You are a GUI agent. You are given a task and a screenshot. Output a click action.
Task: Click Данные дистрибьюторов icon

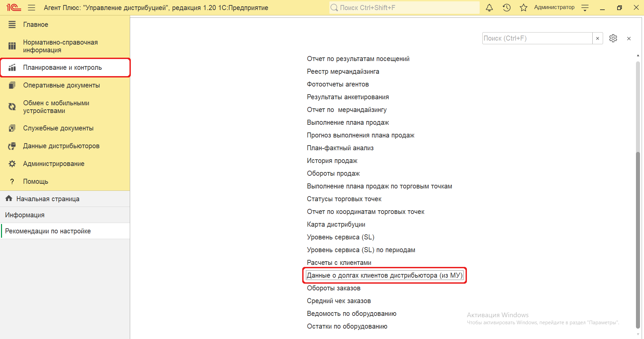12,146
